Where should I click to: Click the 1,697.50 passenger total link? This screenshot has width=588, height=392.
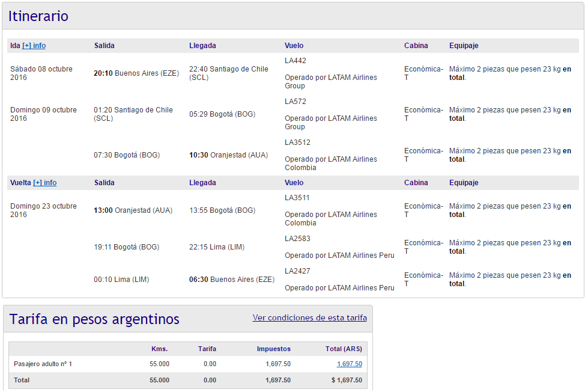pos(350,364)
